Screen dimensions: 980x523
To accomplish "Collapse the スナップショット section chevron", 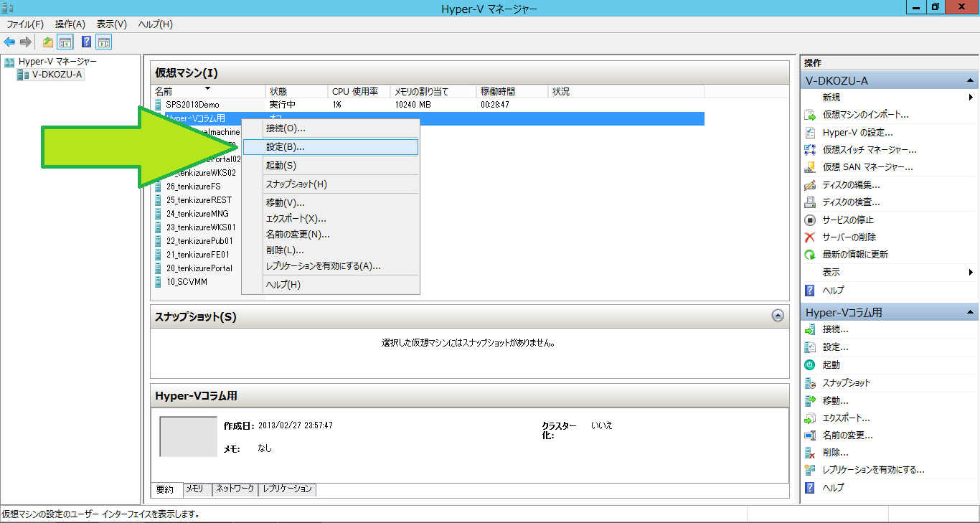I will coord(778,316).
